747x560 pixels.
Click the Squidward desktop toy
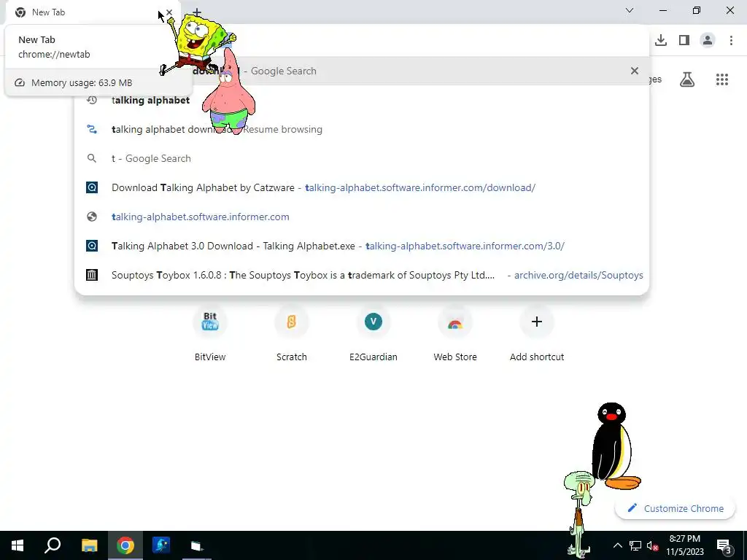coord(579,513)
